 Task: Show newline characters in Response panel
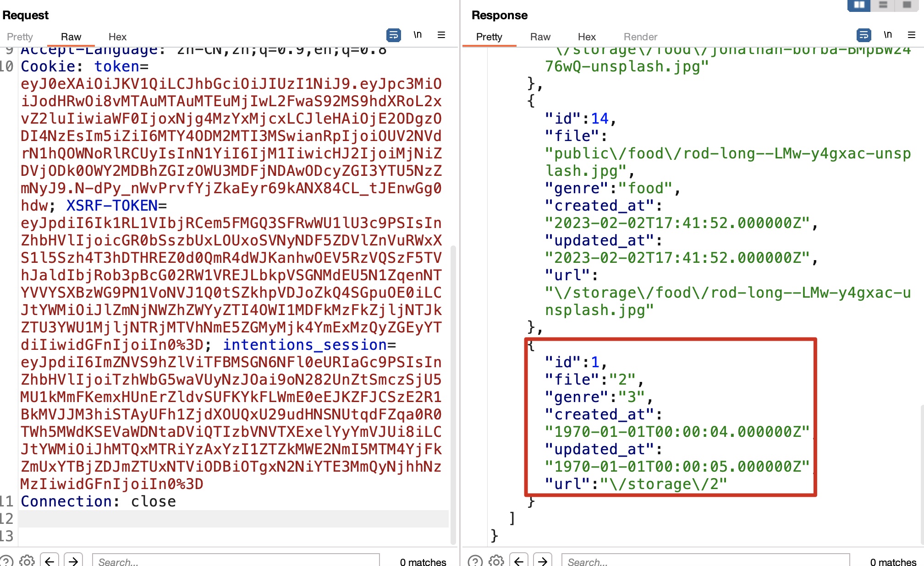[x=887, y=35]
